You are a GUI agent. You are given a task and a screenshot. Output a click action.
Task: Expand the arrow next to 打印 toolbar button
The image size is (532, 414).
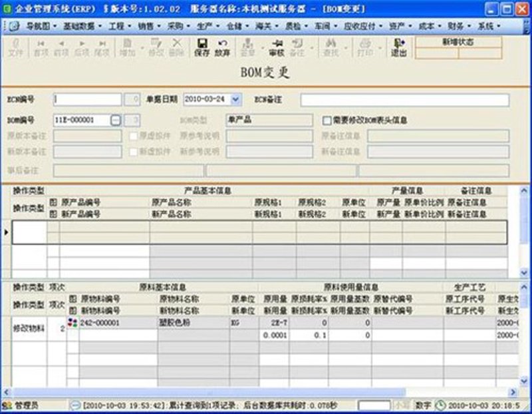pos(380,47)
